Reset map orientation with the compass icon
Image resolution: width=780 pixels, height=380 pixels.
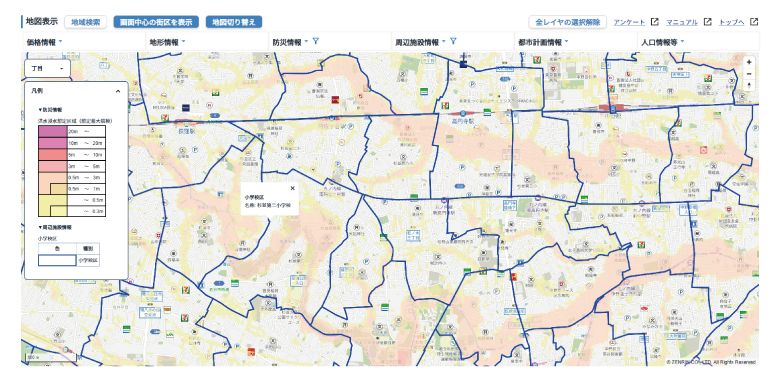click(749, 85)
